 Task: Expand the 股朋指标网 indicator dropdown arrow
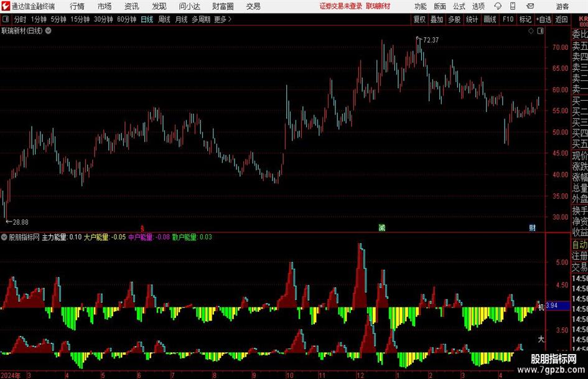click(x=4, y=237)
